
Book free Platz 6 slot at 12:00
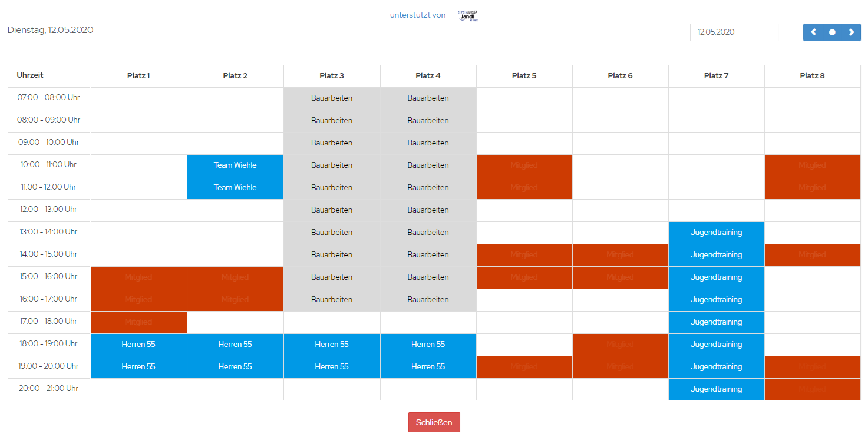(x=620, y=210)
